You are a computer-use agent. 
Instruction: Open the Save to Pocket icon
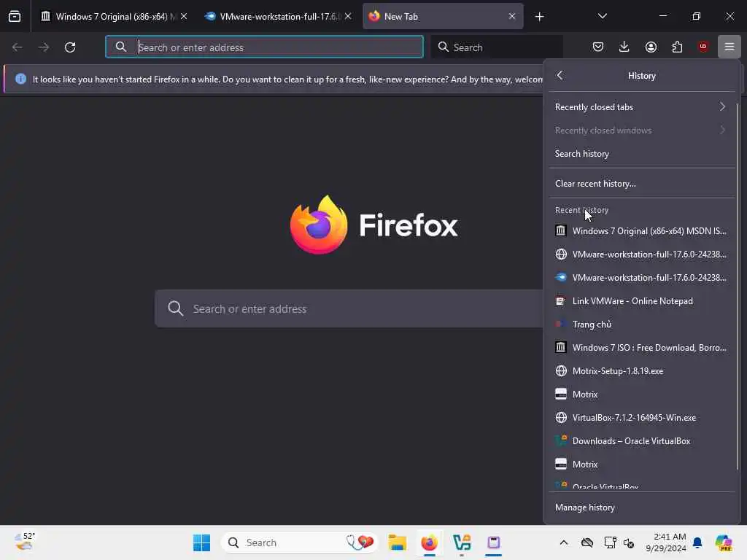pos(598,47)
